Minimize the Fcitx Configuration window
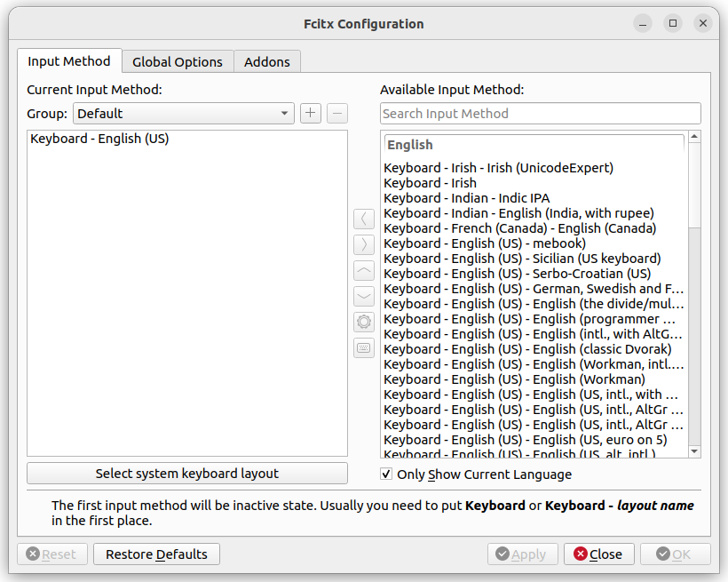Image resolution: width=728 pixels, height=582 pixels. tap(643, 23)
